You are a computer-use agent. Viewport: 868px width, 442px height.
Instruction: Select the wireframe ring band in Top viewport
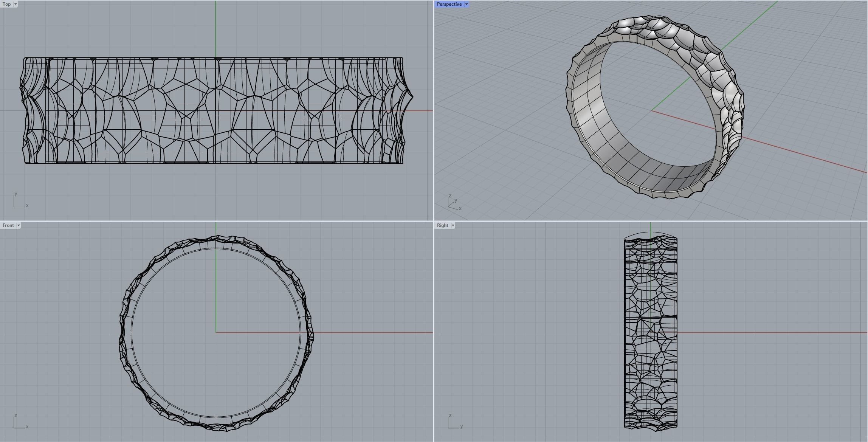tap(216, 110)
